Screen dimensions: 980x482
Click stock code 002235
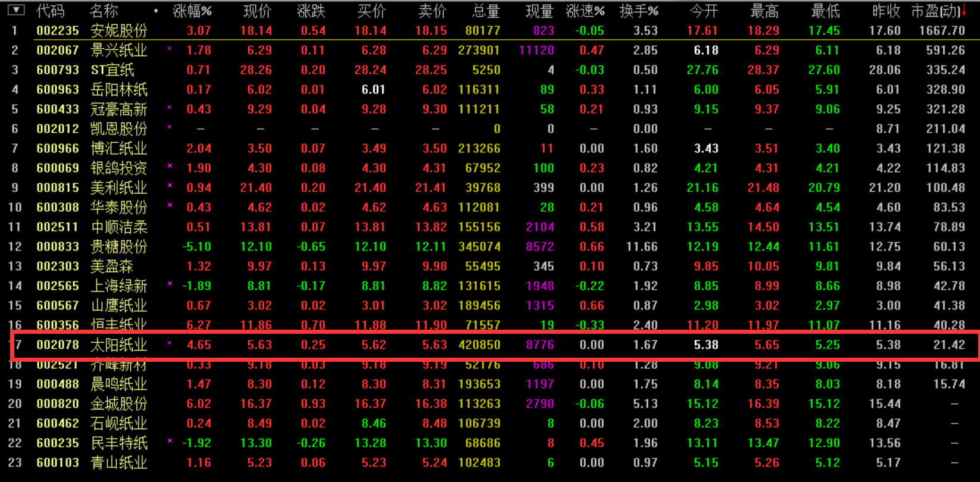coord(58,30)
